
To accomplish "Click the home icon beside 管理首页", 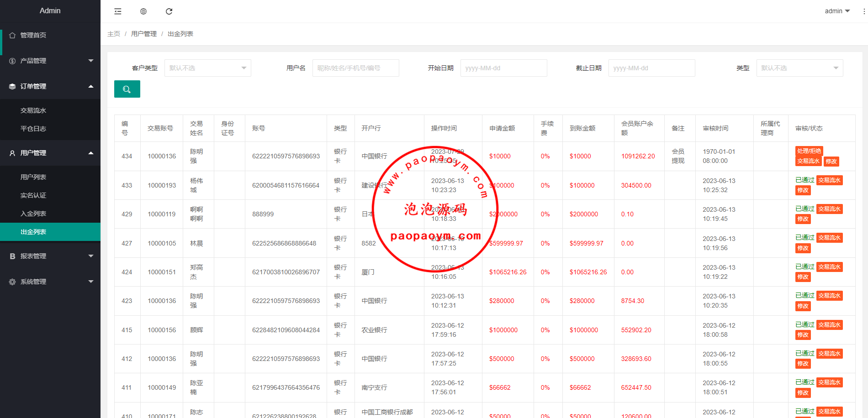I will pos(12,35).
